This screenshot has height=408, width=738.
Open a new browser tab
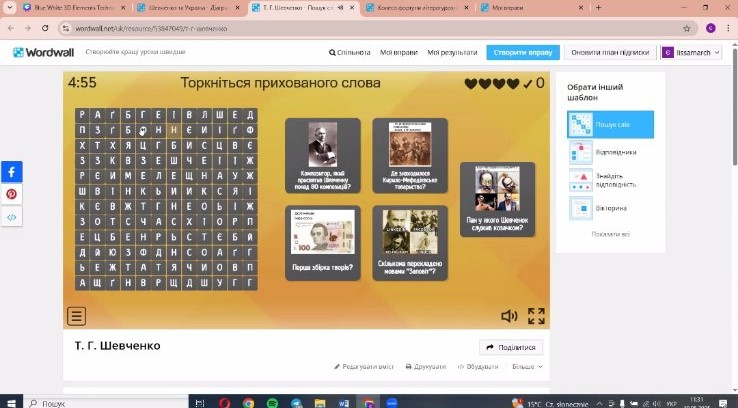(599, 8)
